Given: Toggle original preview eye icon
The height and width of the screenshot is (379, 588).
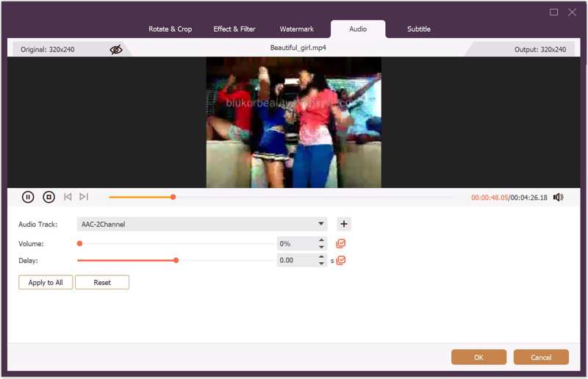Looking at the screenshot, I should point(116,50).
